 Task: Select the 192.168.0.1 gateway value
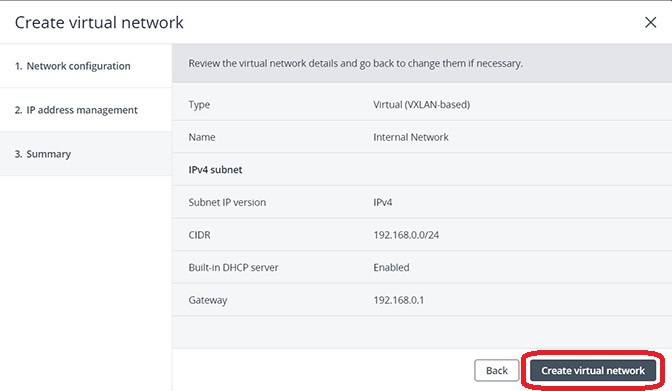point(399,300)
